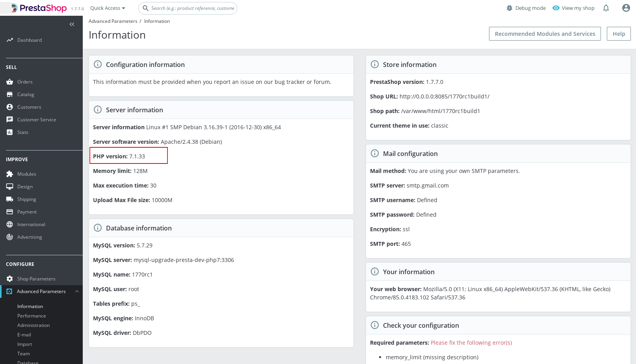The height and width of the screenshot is (364, 636).
Task: Open the Stats panel icon
Action: pos(9,132)
